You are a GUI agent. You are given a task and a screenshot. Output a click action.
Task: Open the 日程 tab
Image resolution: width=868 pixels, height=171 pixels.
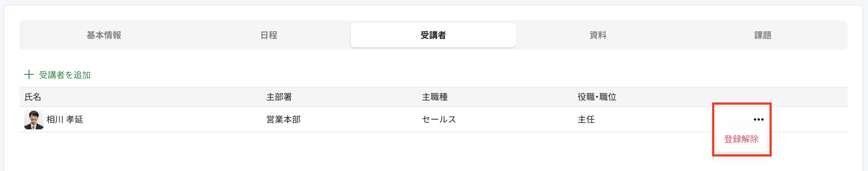pos(269,35)
